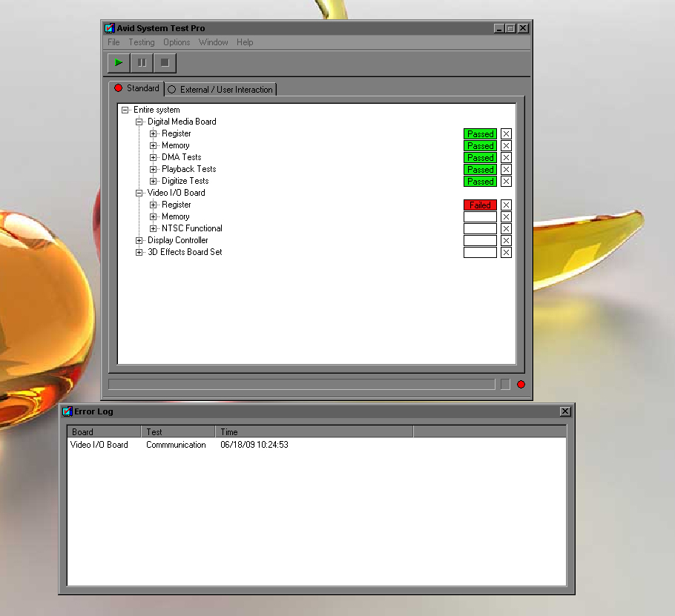Open the File menu
The height and width of the screenshot is (616, 675).
(x=113, y=42)
